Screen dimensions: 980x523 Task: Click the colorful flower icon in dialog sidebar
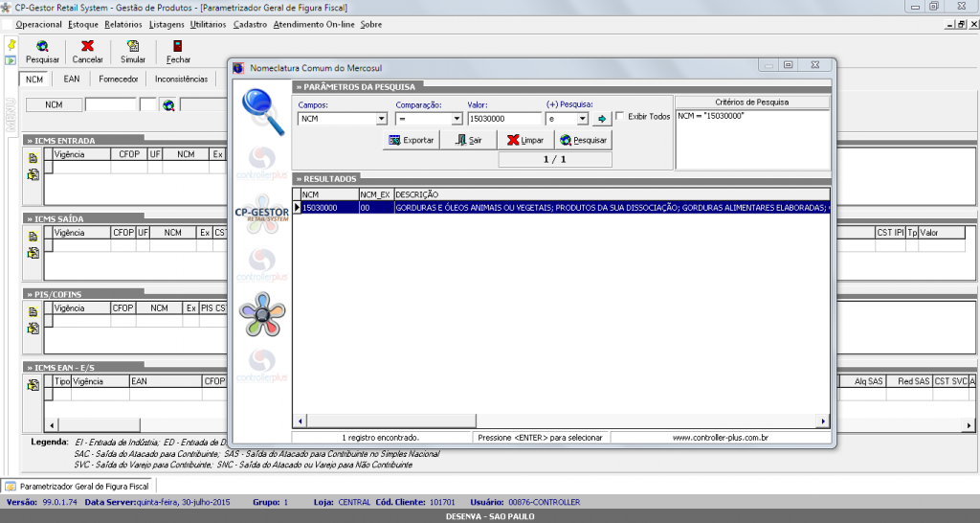tap(262, 314)
